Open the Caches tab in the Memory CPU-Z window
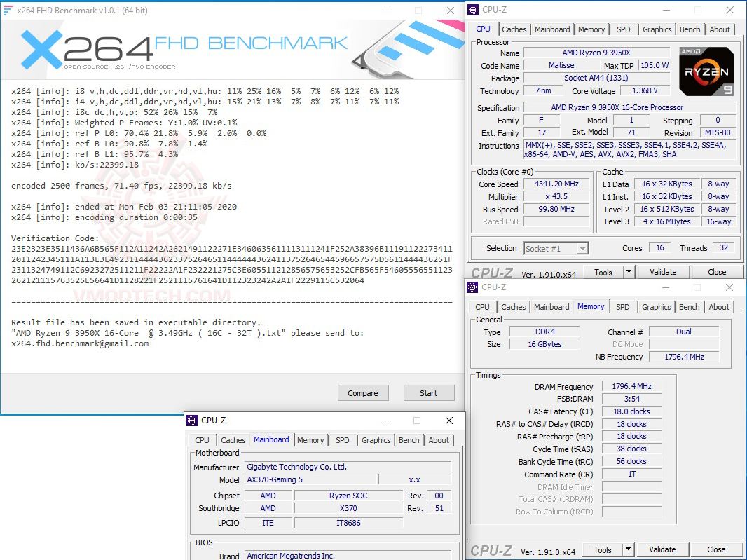The height and width of the screenshot is (560, 747). pos(513,307)
